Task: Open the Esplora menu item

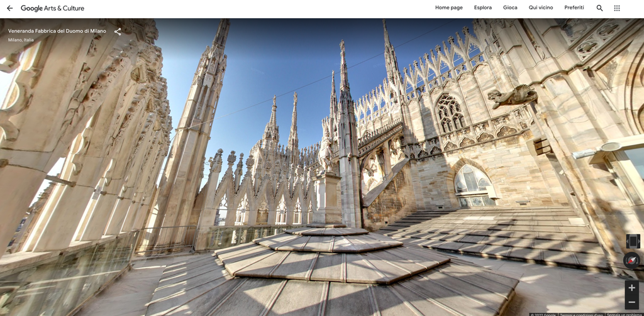Action: tap(482, 8)
